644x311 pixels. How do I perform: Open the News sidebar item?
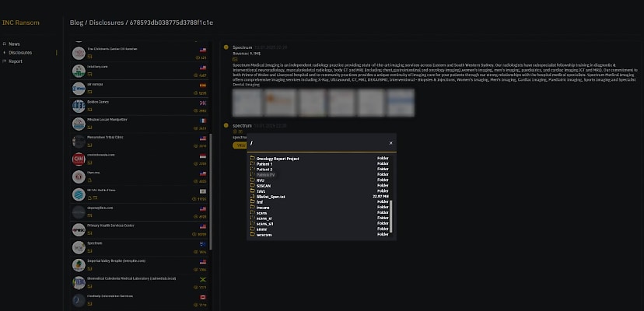pyautogui.click(x=14, y=44)
